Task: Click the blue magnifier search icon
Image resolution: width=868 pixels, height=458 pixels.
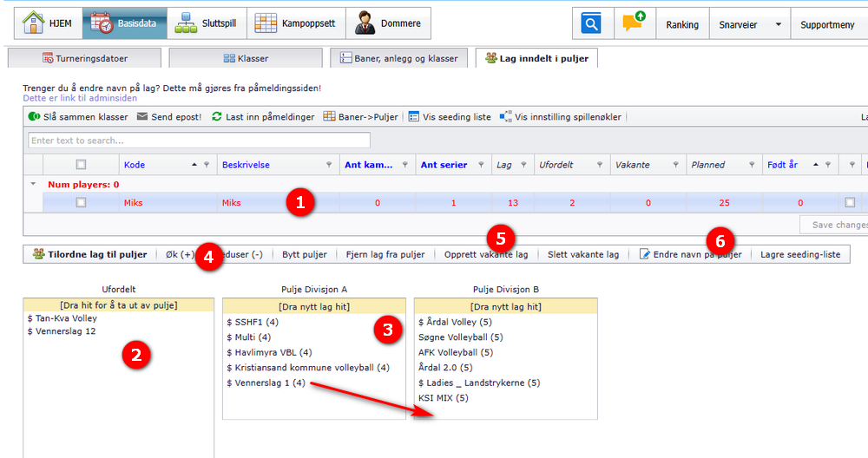Action: click(x=591, y=23)
